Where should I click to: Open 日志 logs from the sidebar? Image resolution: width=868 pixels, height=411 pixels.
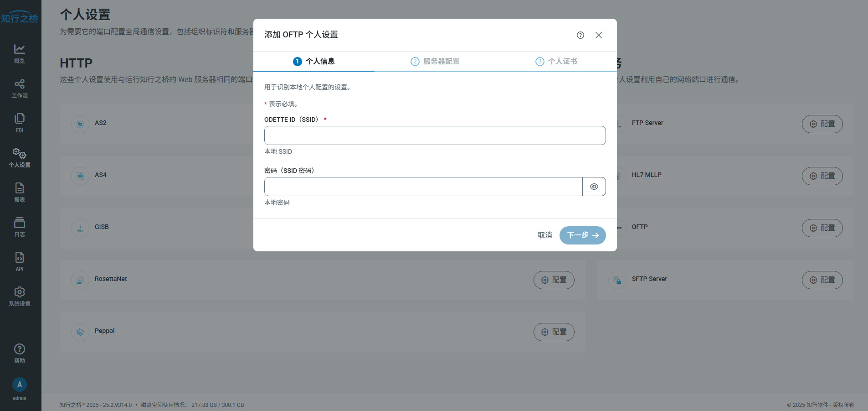coord(20,227)
